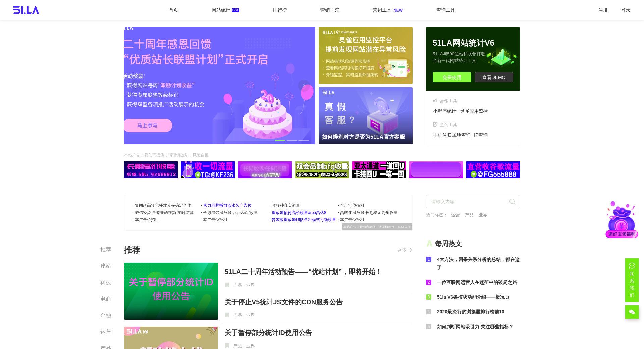Image resolution: width=644 pixels, height=349 pixels.
Task: Select 科技 category in left sidebar
Action: pos(105,282)
